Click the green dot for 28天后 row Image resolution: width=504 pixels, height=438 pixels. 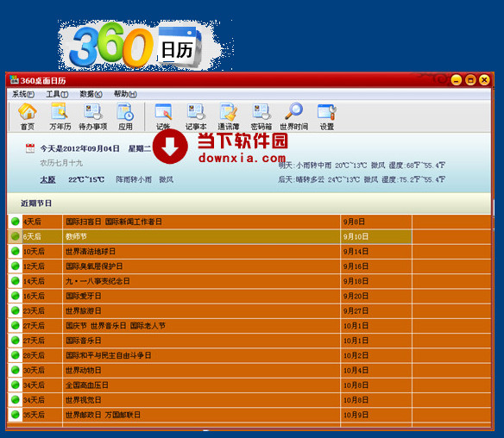[x=16, y=355]
